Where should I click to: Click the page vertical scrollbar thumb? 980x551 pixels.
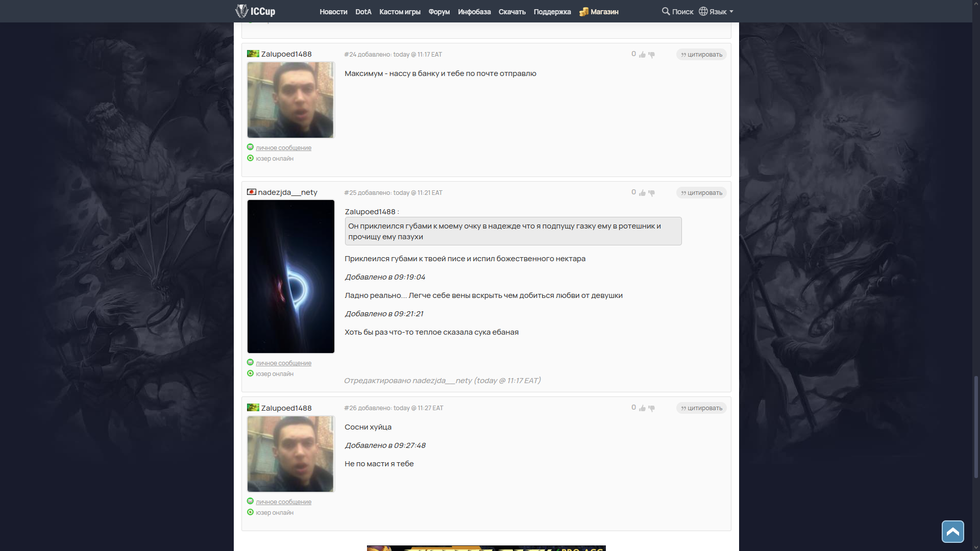976,427
